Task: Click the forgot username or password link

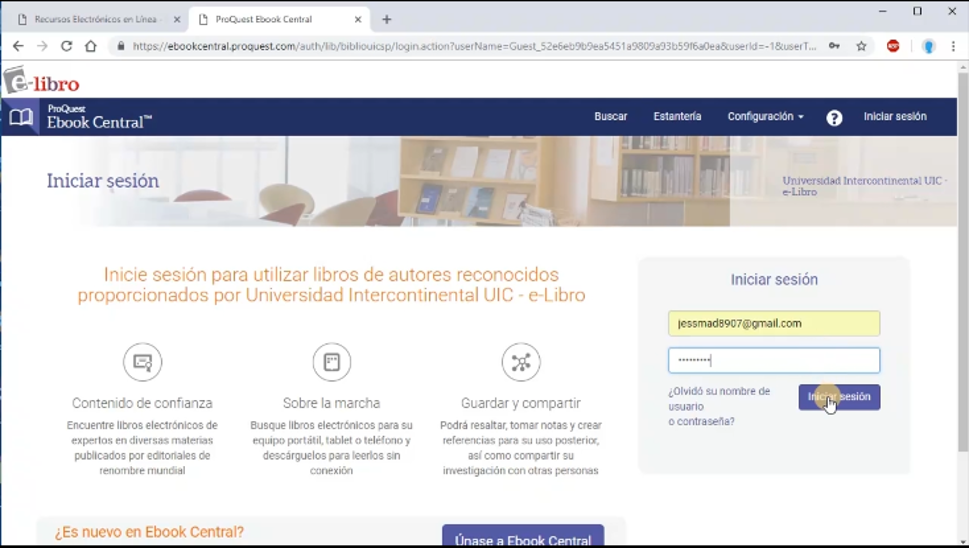Action: 719,406
